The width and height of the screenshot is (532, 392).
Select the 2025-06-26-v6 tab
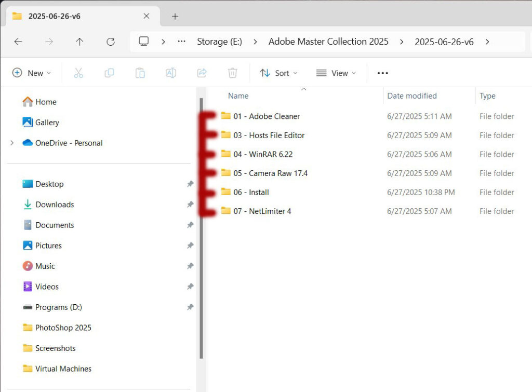83,16
